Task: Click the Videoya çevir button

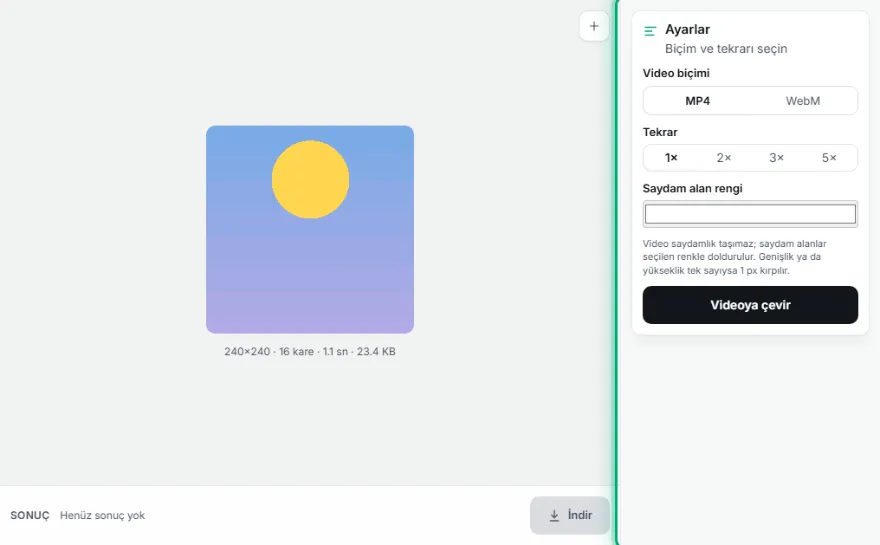Action: (750, 305)
